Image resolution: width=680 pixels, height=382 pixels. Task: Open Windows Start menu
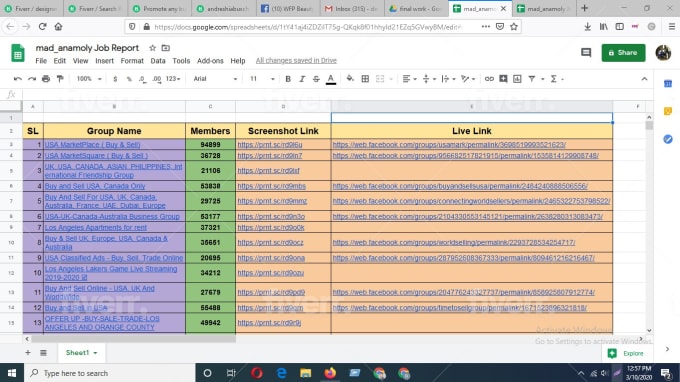(x=12, y=373)
